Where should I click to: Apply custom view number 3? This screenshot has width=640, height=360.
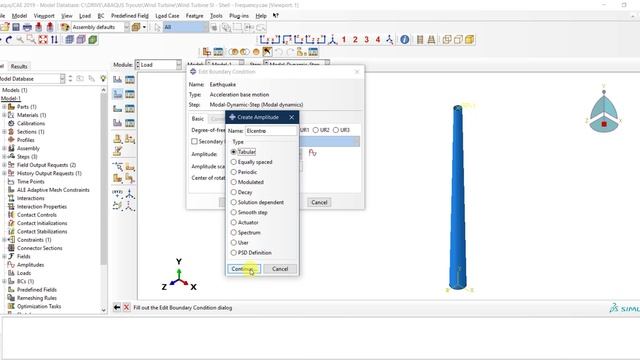(x=367, y=40)
